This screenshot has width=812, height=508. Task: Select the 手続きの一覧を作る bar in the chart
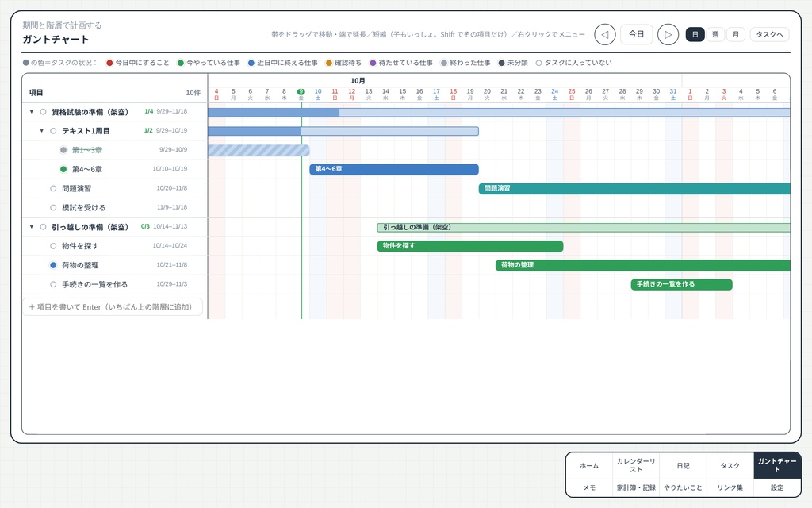click(x=681, y=285)
